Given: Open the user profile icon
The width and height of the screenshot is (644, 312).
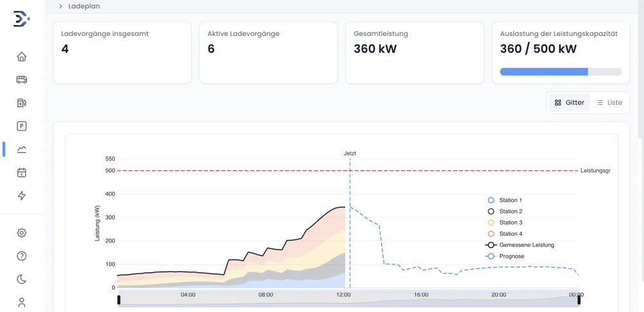Looking at the screenshot, I should coord(22,302).
